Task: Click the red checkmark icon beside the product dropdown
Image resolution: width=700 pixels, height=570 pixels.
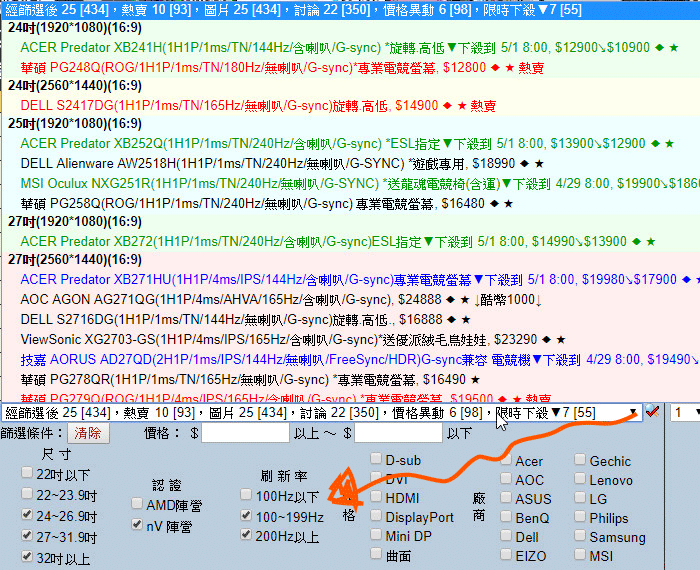Action: [x=653, y=412]
